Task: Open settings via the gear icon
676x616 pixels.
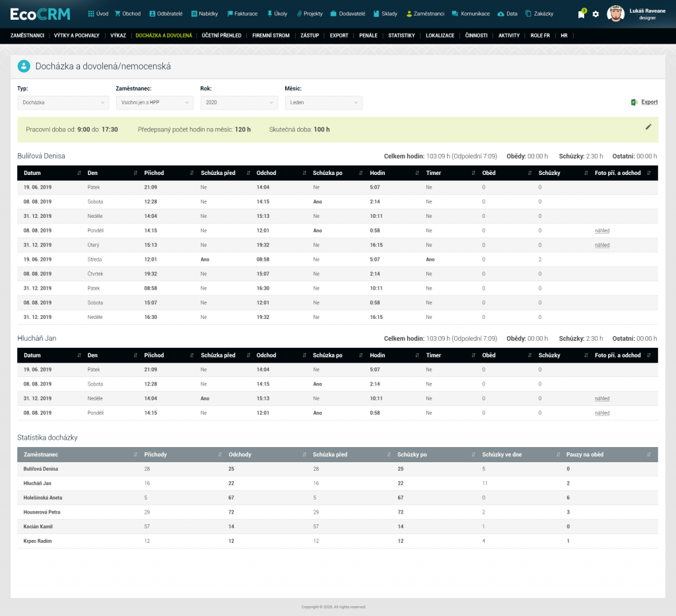Action: [595, 14]
